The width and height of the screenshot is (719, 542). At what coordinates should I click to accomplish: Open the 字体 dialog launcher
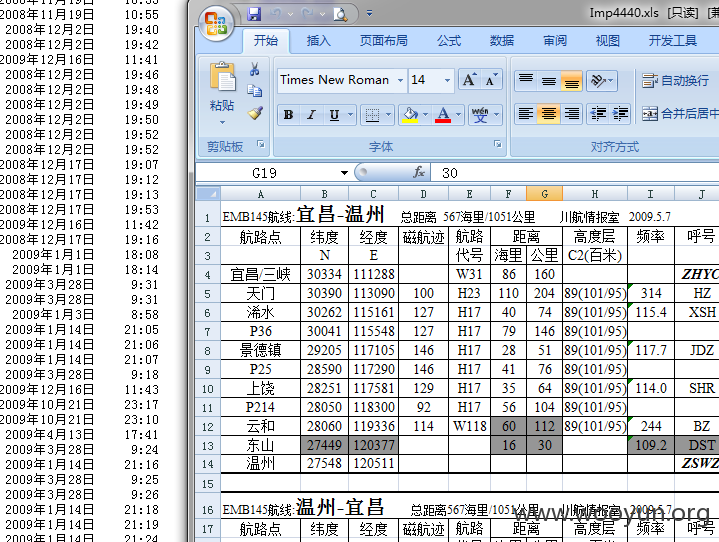(x=498, y=144)
